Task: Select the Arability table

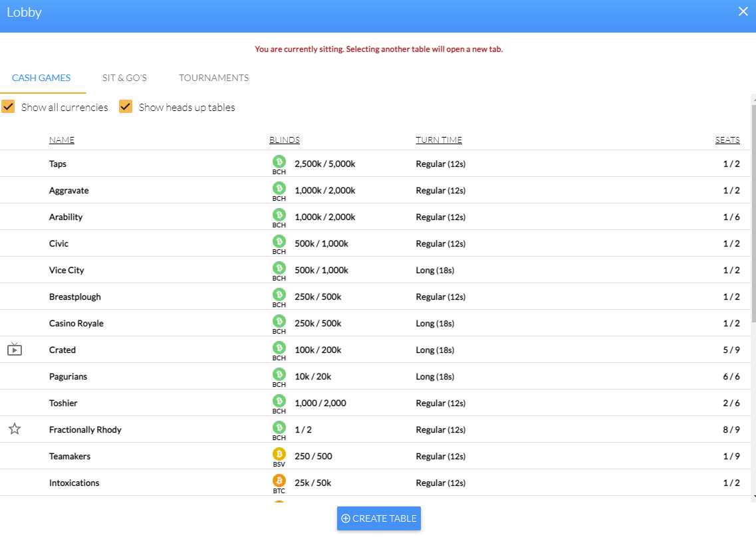Action: (66, 217)
